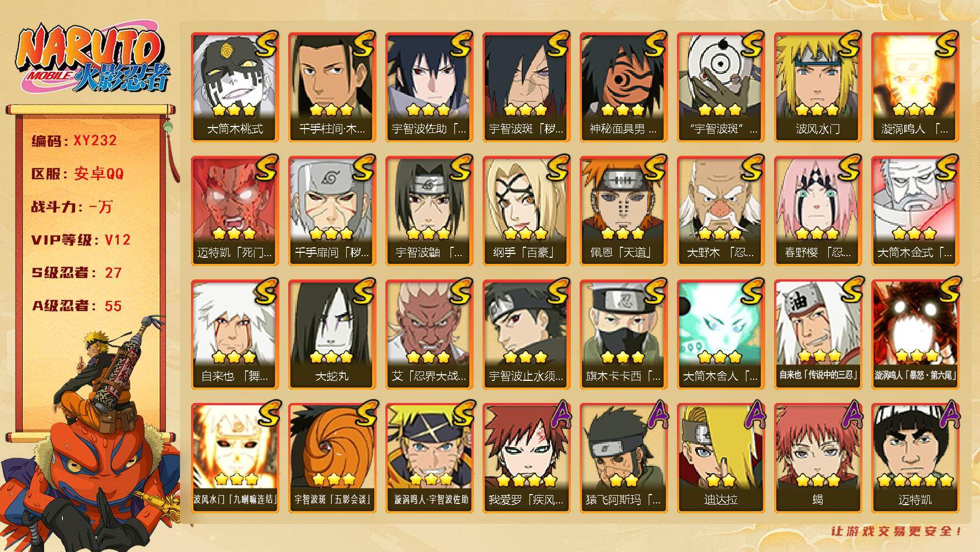Image resolution: width=980 pixels, height=552 pixels.
Task: Select the 漩涡鸣人「暴怒·第六尾」 card
Action: click(x=915, y=335)
